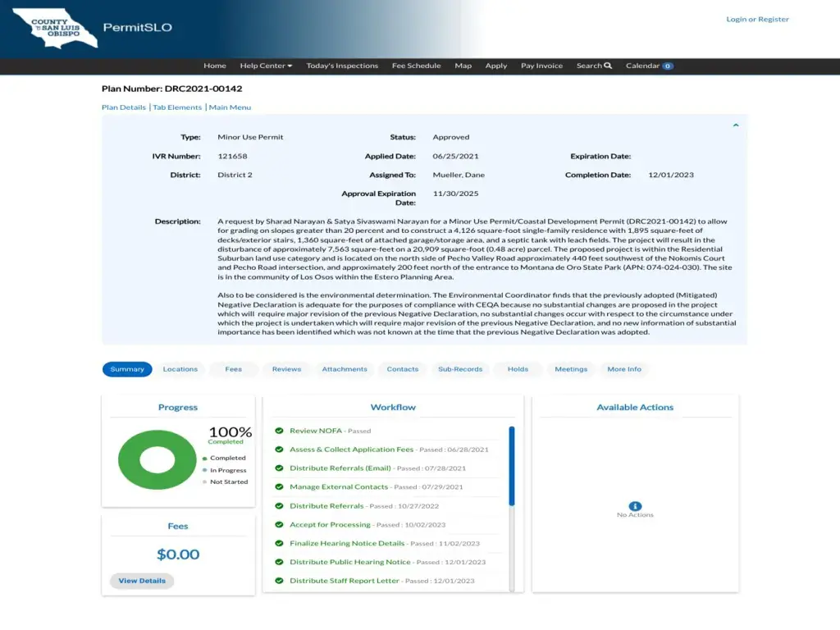Click checkmark icon beside Distribute Staff Report Letter
Screen dimensions: 840x630
279,581
